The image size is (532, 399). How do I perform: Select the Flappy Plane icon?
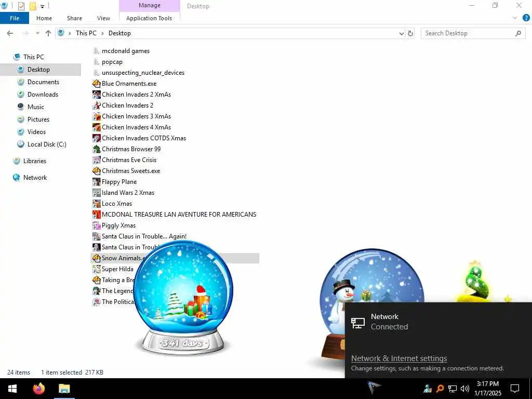pyautogui.click(x=96, y=181)
